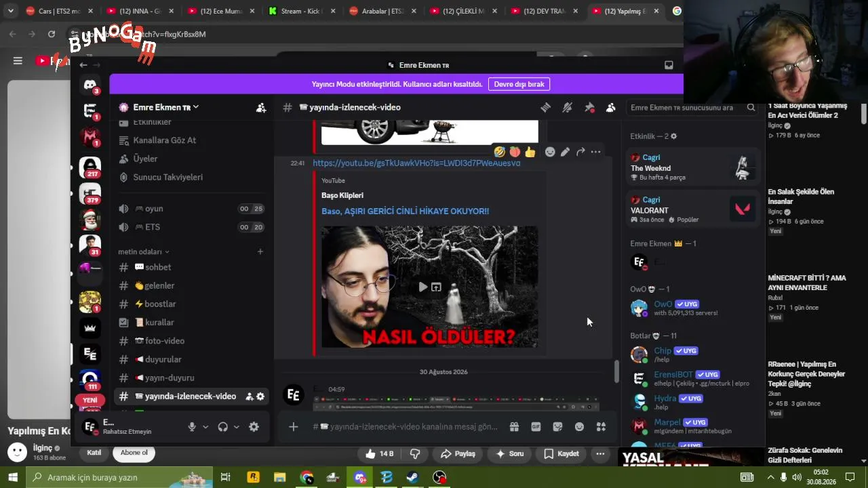Open YouTube hamburger guide menu
This screenshot has height=488, width=868.
(18, 61)
